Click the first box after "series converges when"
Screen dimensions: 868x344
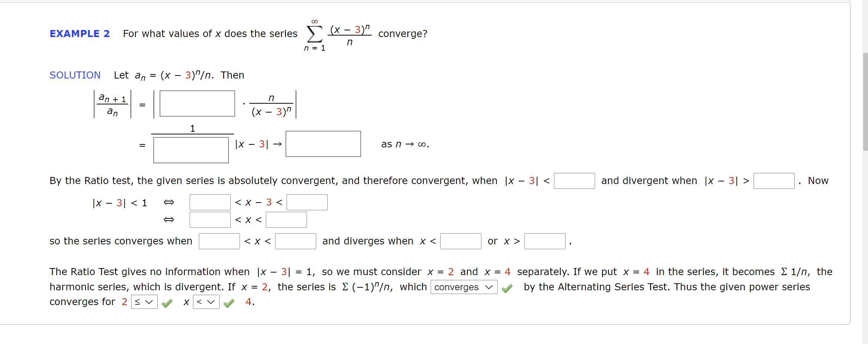pos(219,241)
